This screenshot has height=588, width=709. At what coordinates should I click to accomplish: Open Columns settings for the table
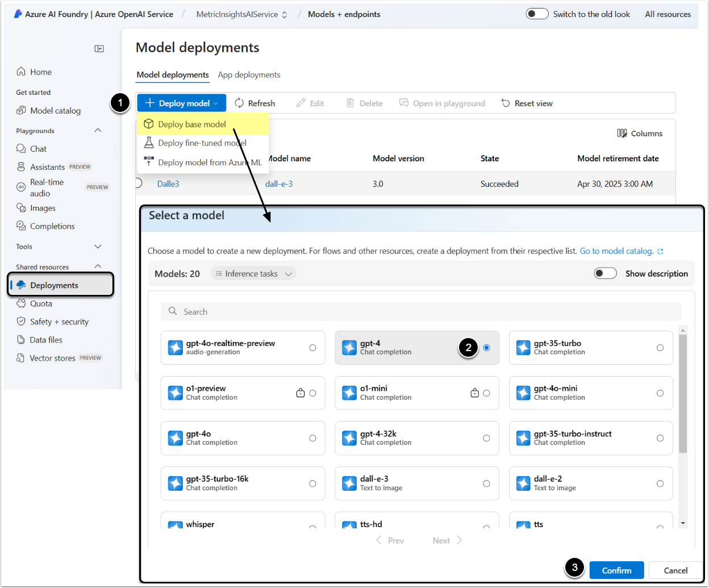(x=640, y=134)
